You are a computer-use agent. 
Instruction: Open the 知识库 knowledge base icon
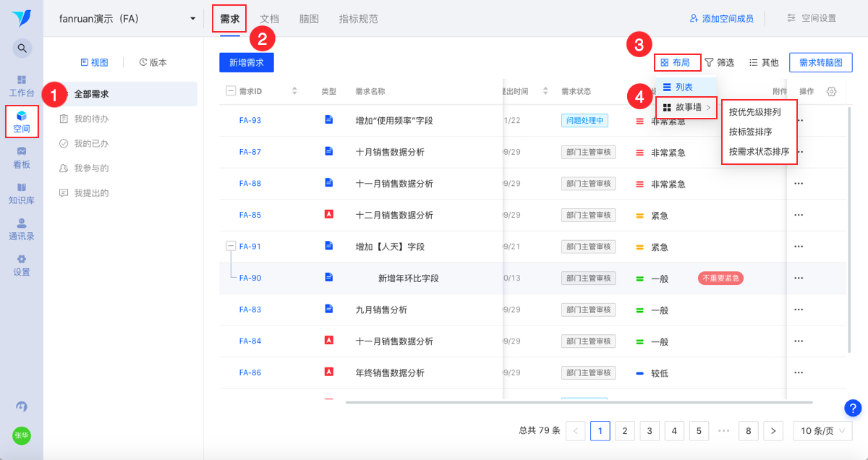point(22,193)
